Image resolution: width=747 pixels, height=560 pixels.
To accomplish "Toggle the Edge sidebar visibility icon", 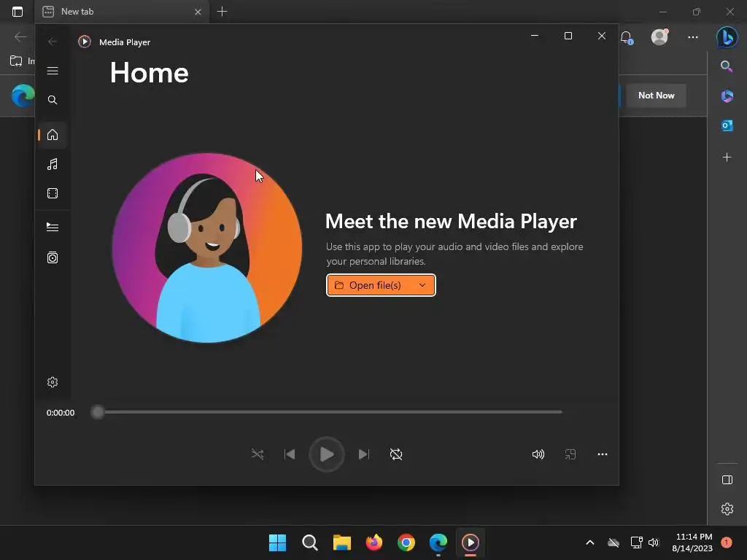I will pyautogui.click(x=727, y=480).
